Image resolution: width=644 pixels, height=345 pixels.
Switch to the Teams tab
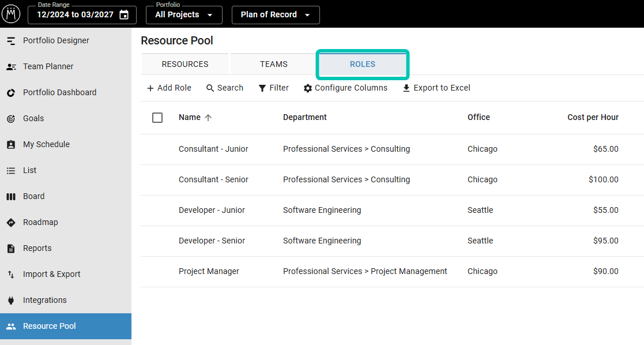pos(273,64)
